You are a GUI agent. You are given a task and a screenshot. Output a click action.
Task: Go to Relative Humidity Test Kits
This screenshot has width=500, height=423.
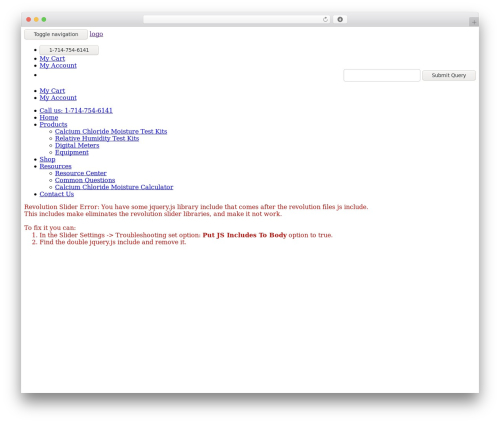pyautogui.click(x=97, y=138)
